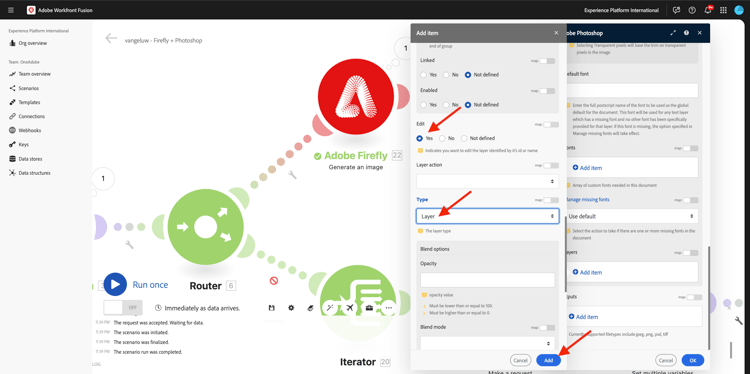Image resolution: width=750 pixels, height=374 pixels.
Task: Toggle the map switch for Layer action
Action: [551, 165]
